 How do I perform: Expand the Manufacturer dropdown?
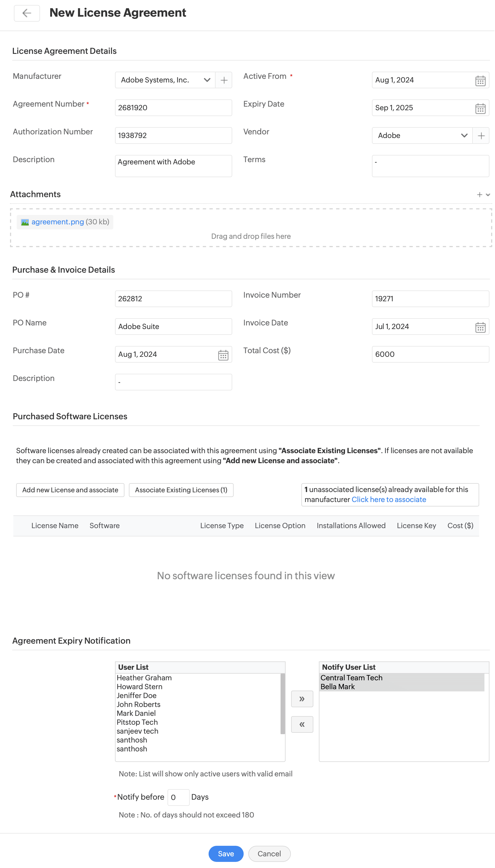click(207, 80)
